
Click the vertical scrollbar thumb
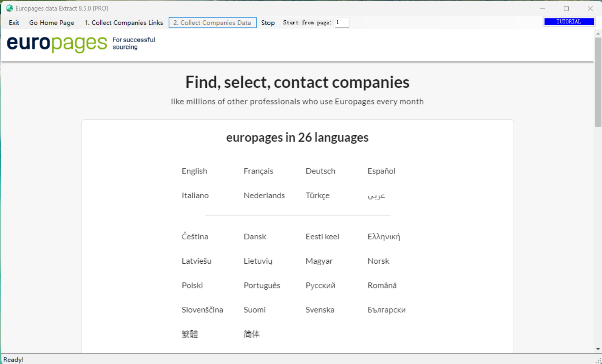point(598,81)
